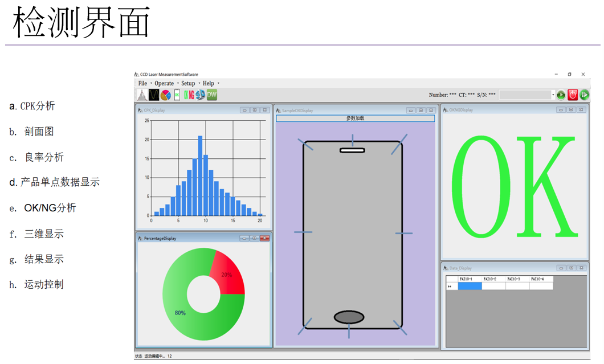Maximize the OKNGDisplay window
The image size is (604, 364).
pos(571,110)
